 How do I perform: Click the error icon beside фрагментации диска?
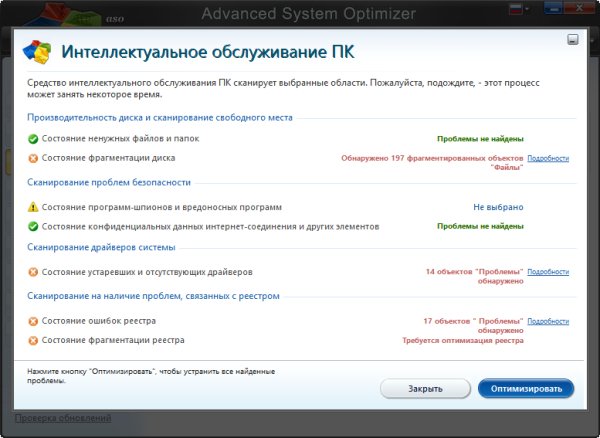tap(33, 158)
